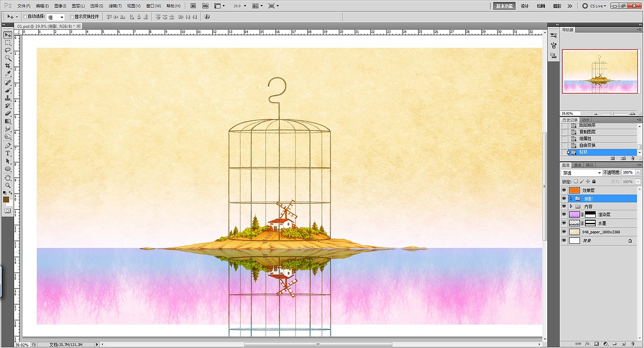Open the screen mode dropdown
Image resolution: width=644 pixels, height=348 pixels.
click(274, 6)
